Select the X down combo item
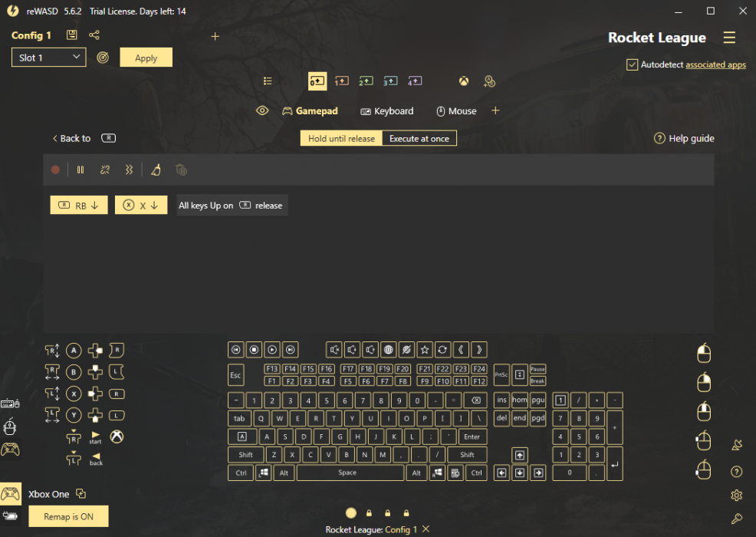 pyautogui.click(x=141, y=205)
